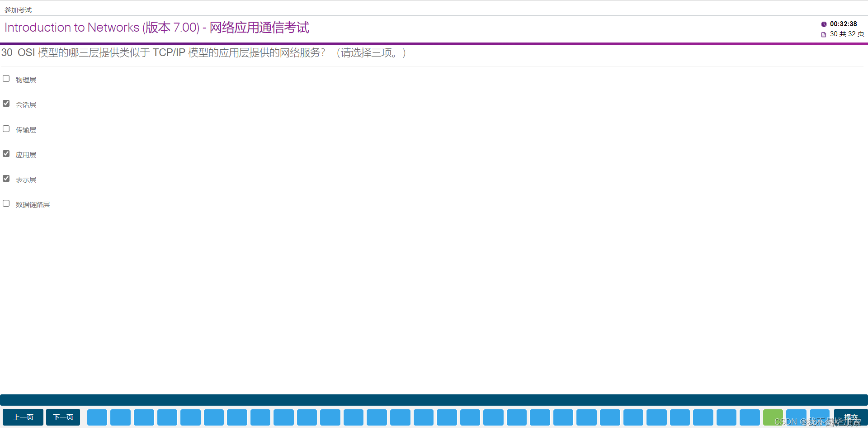Click the 00:32:38 countdown timer
Viewport: 868px width, 431px height.
coord(843,24)
